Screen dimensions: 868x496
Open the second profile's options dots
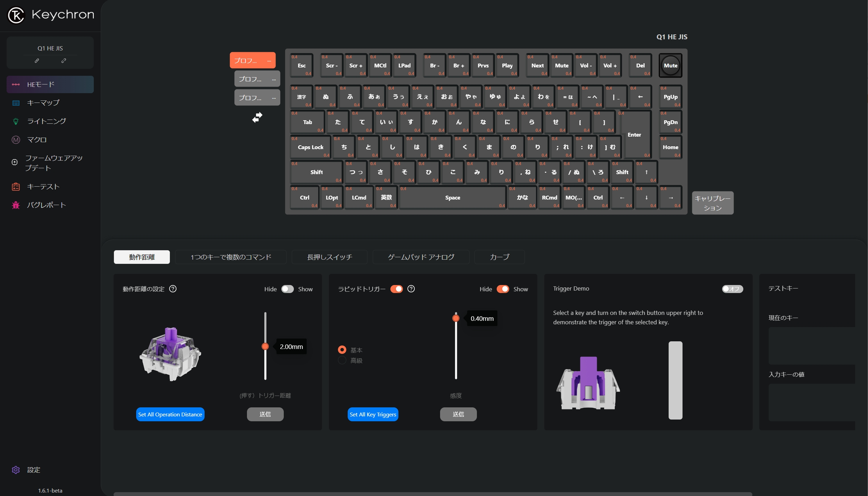coord(274,79)
